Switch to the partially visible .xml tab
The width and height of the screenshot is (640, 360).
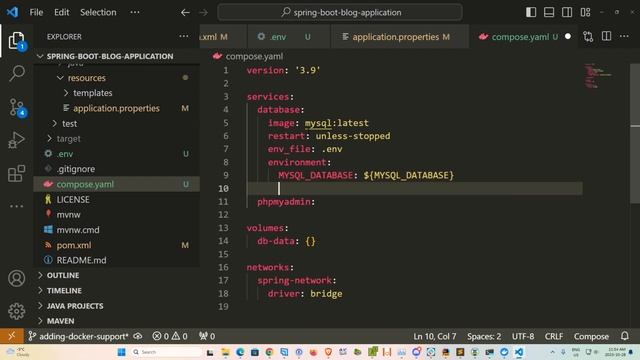pos(223,37)
